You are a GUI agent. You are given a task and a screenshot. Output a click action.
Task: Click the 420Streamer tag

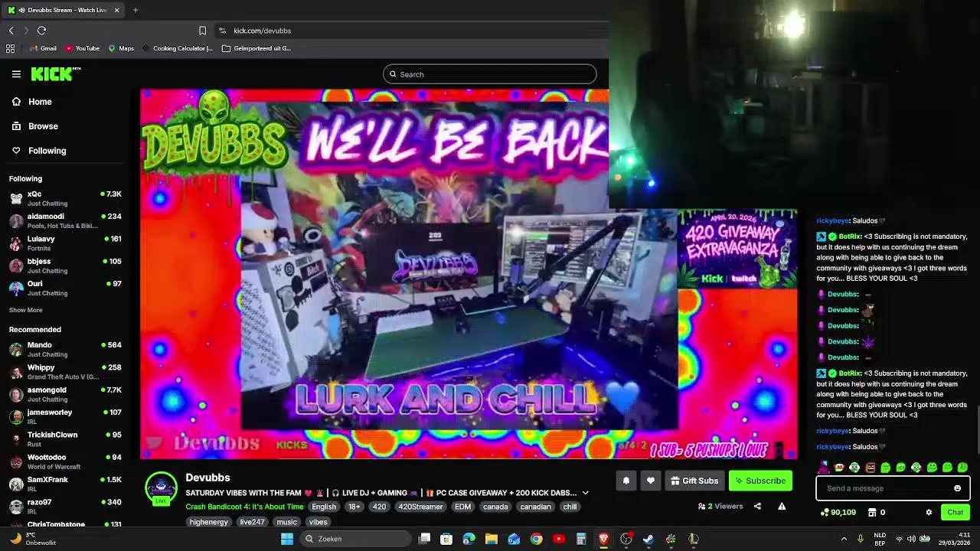420,507
